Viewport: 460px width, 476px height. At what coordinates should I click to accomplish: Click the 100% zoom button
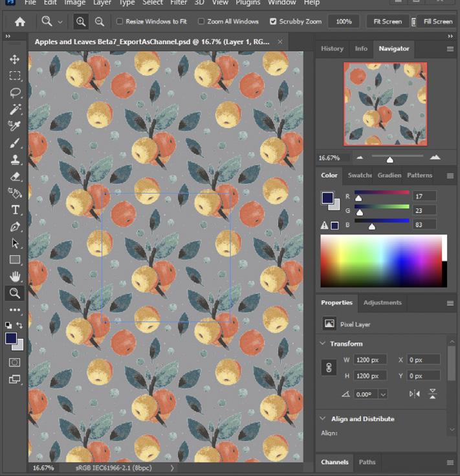coord(344,21)
